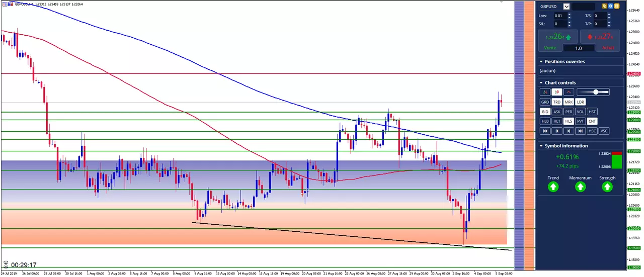This screenshot has width=644, height=277.
Task: Switch chart to bar chart mode
Action: click(x=545, y=92)
